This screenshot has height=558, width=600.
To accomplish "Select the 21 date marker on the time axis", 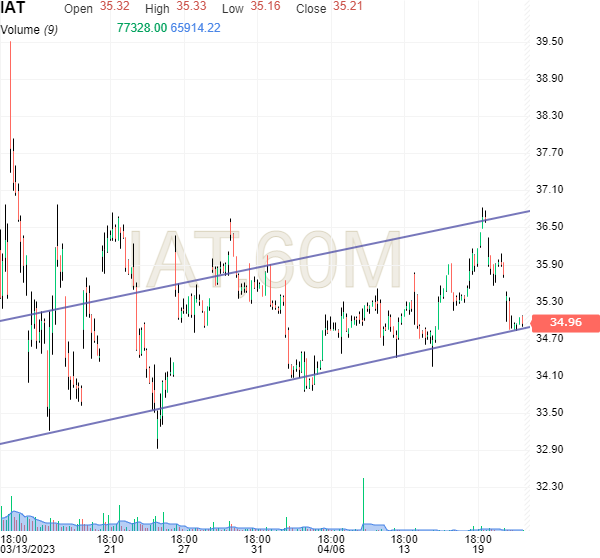I will (x=110, y=550).
